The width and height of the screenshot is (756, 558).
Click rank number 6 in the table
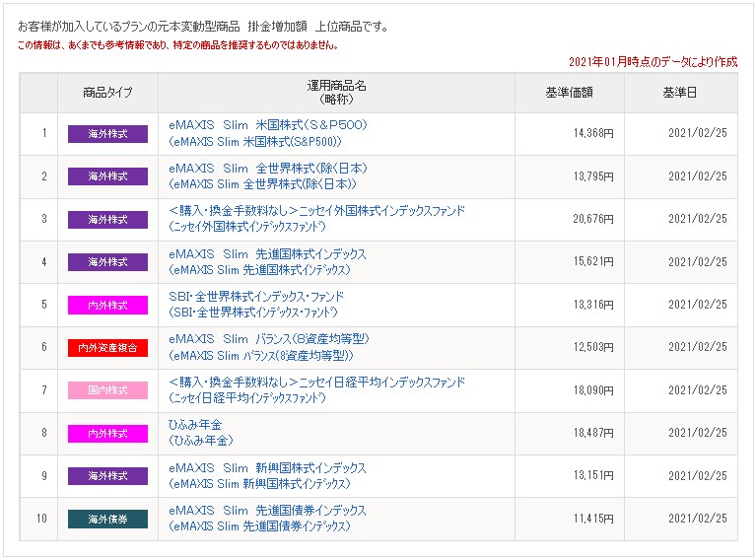pyautogui.click(x=44, y=347)
